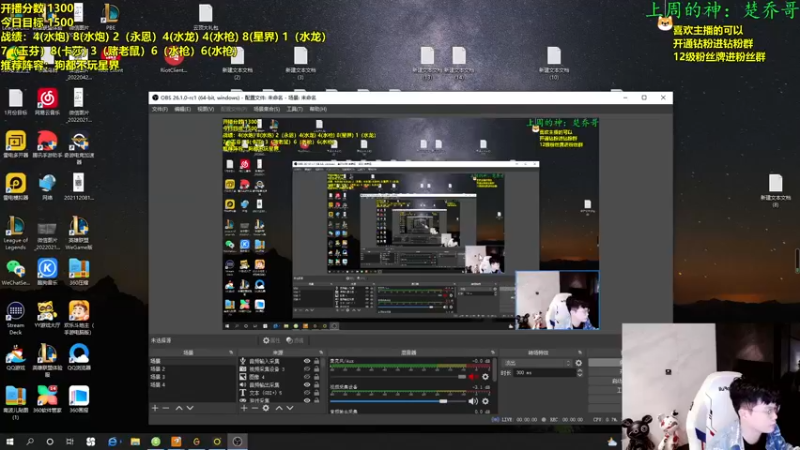Mute the 视频采集设备 mixer speaker icon

(473, 401)
